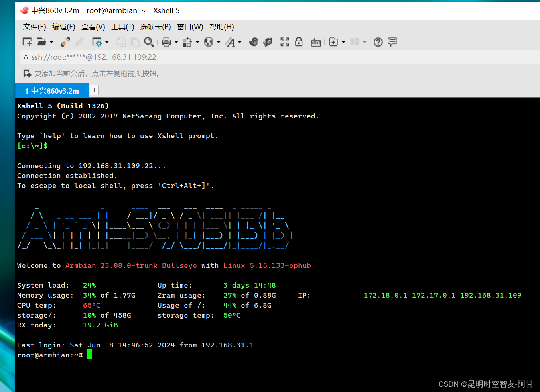Viewport: 540px width, 392px height.
Task: Launch Xagent from the toolbar icon
Action: click(x=268, y=42)
